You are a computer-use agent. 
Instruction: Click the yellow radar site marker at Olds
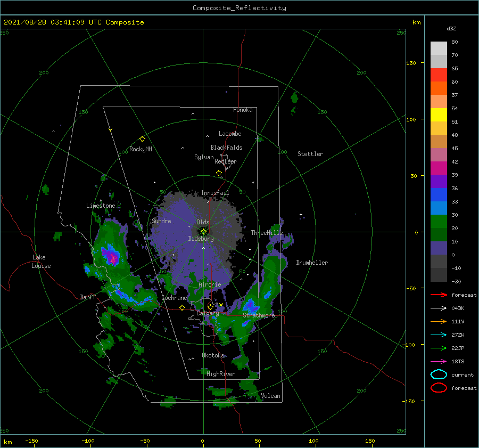203,232
